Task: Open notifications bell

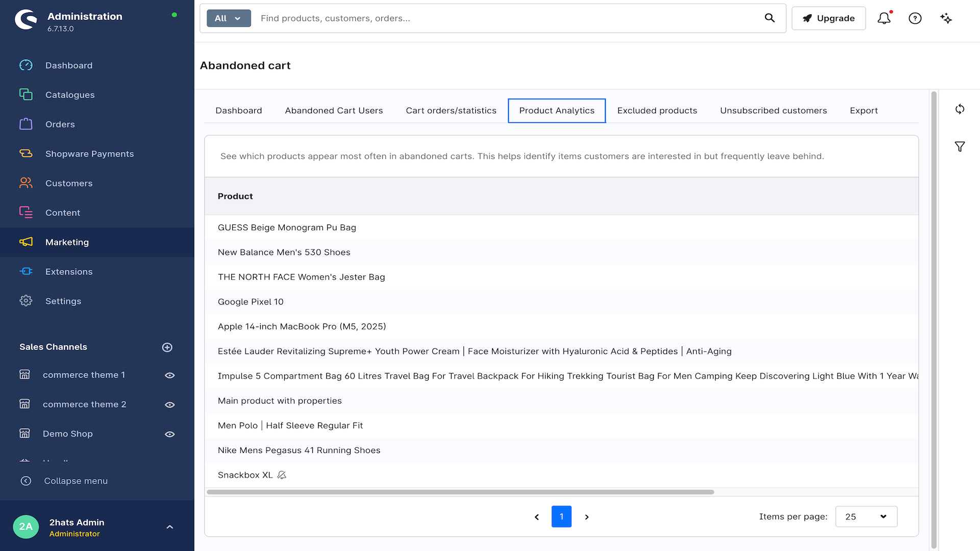Action: tap(884, 18)
